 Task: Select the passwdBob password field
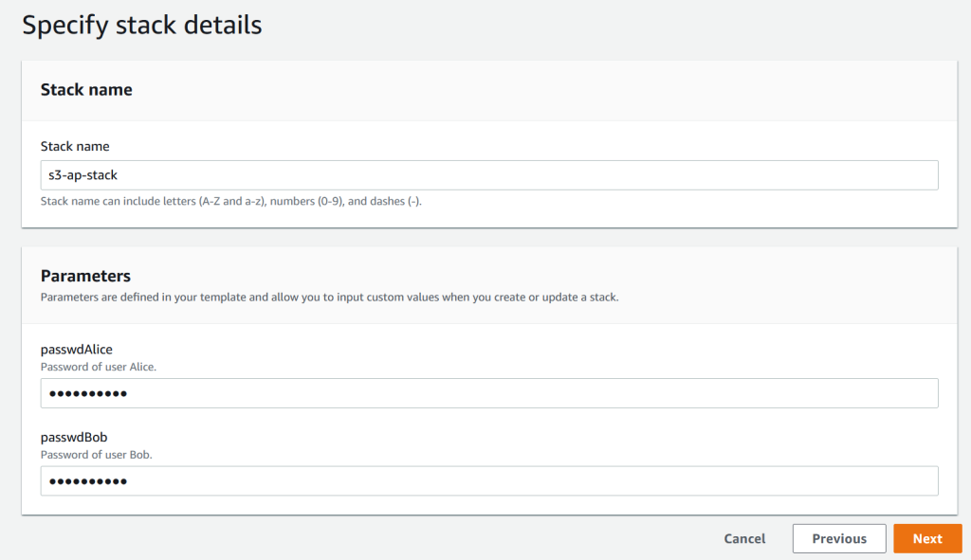(488, 480)
